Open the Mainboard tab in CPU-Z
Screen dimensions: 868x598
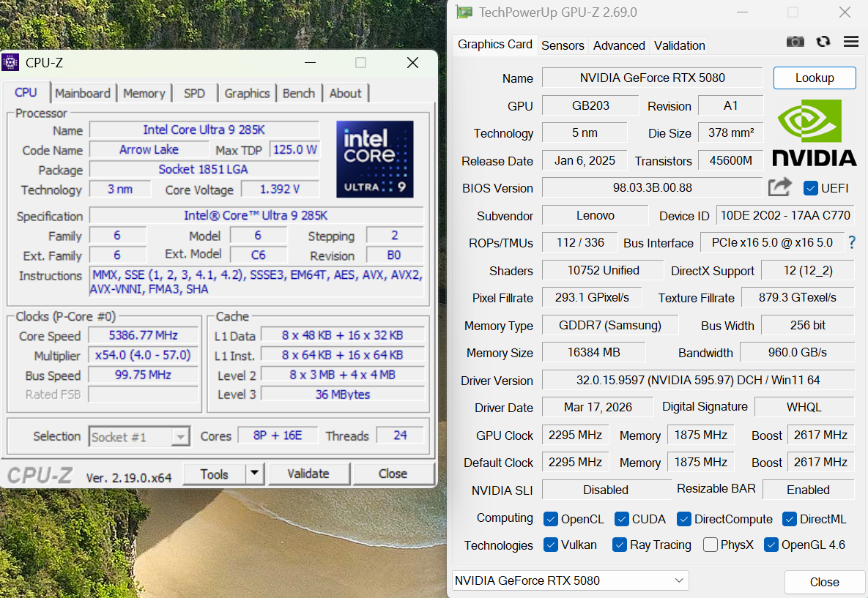(83, 93)
